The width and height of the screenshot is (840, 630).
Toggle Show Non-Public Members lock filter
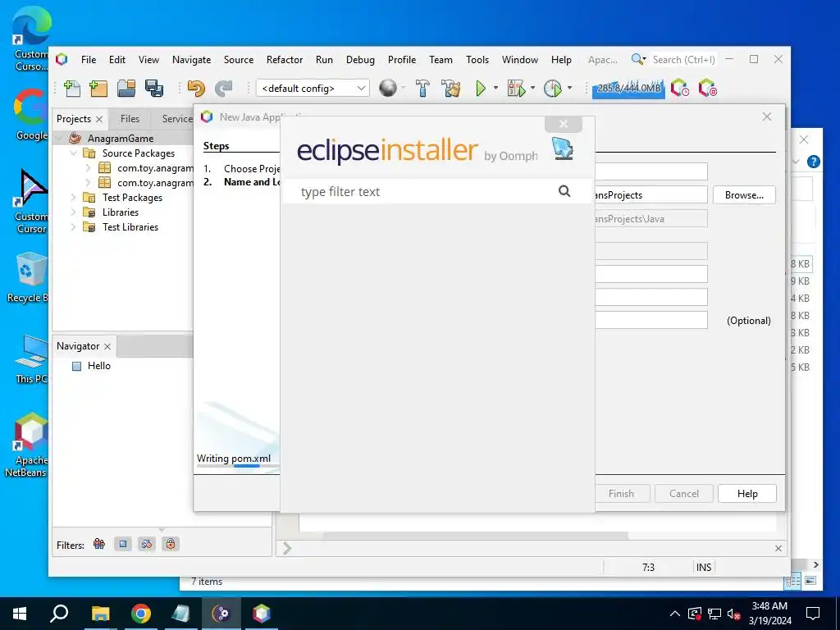click(x=171, y=545)
